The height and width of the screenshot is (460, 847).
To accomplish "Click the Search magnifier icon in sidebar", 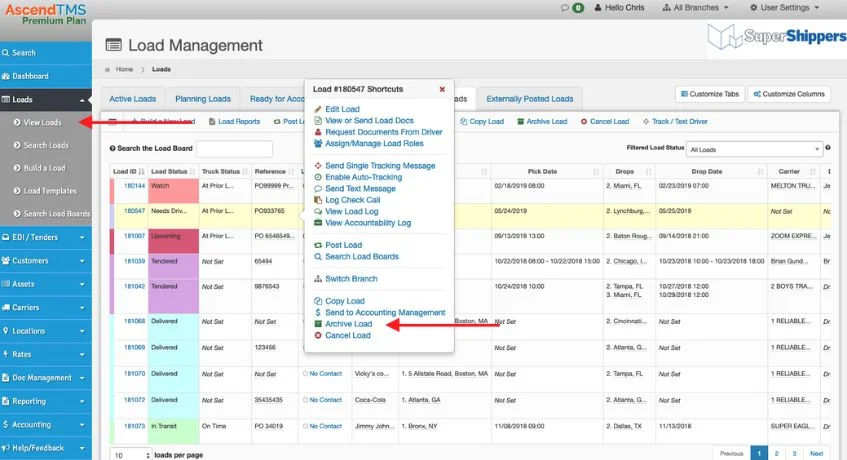I will coord(5,53).
